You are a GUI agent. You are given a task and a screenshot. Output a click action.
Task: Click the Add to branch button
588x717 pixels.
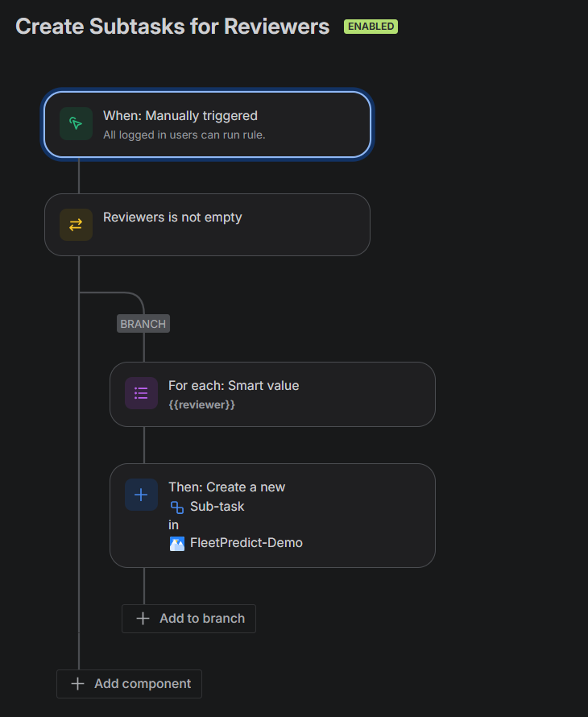click(x=188, y=618)
